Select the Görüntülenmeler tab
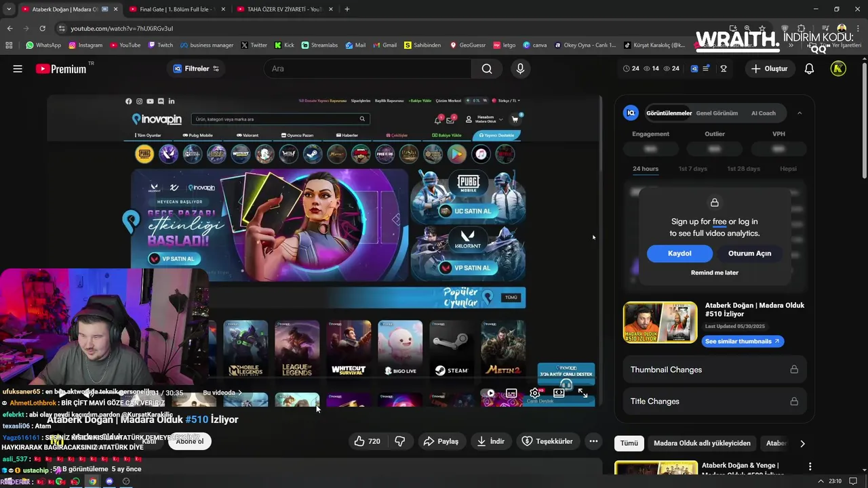This screenshot has width=868, height=488. 669,113
